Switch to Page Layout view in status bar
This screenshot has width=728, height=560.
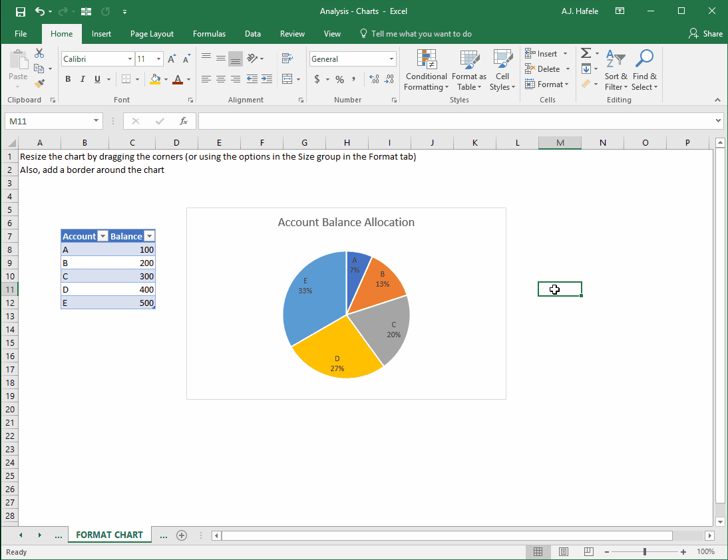pos(564,551)
